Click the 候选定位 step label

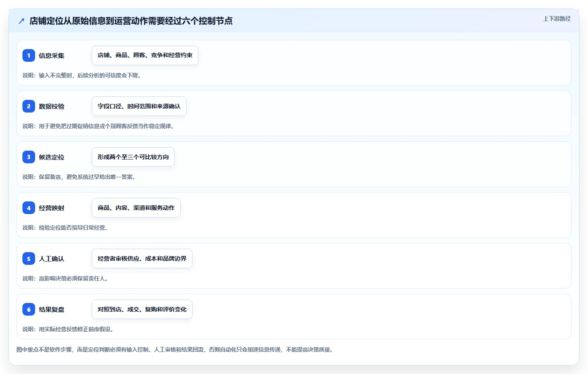52,157
